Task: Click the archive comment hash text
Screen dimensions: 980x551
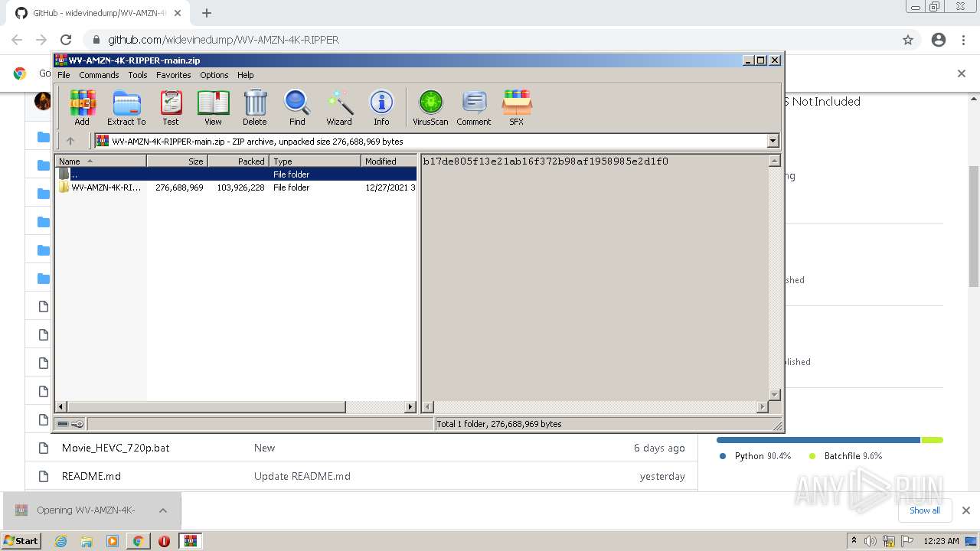Action: pyautogui.click(x=545, y=161)
